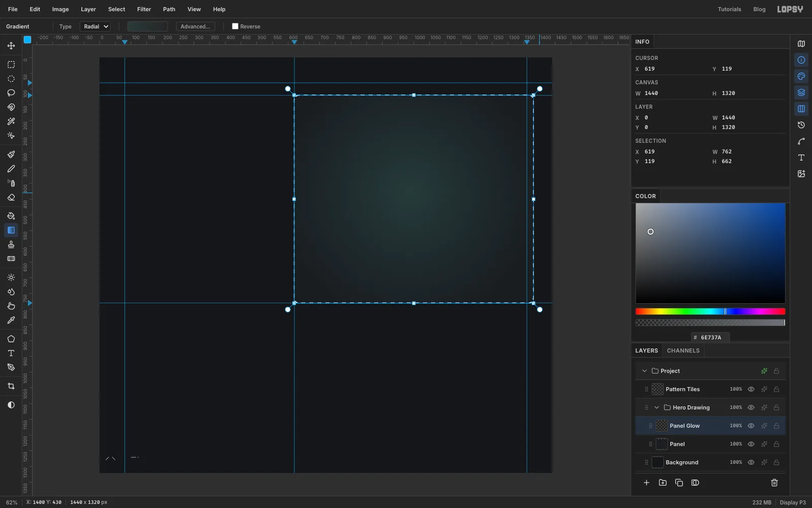812x508 pixels.
Task: Select the Smudge finger tool
Action: (11, 306)
